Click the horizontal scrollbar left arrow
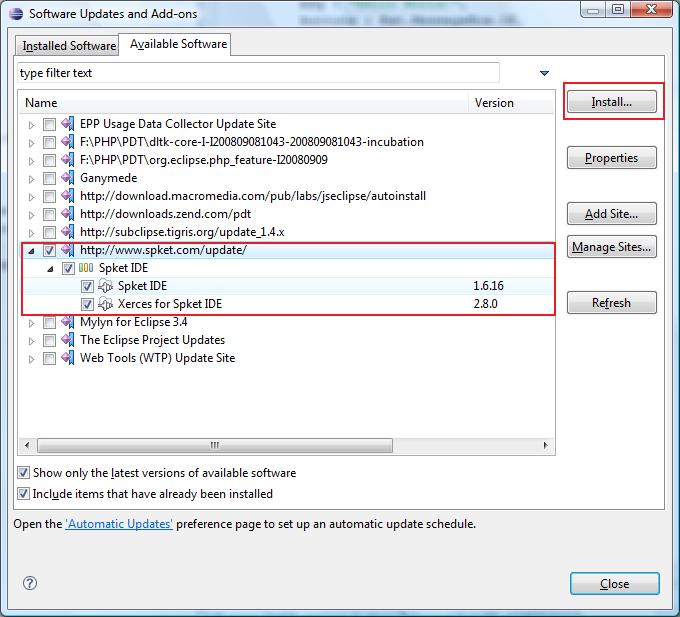The width and height of the screenshot is (680, 617). [27, 445]
